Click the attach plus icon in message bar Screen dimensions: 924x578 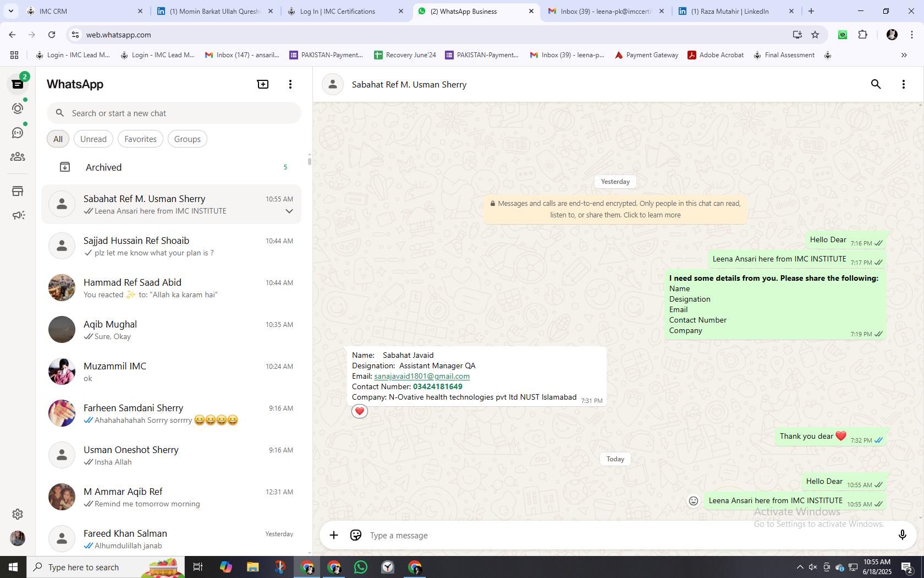tap(334, 535)
